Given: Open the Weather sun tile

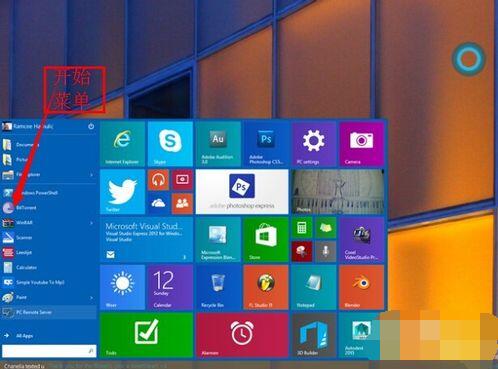Looking at the screenshot, I should 123,287.
